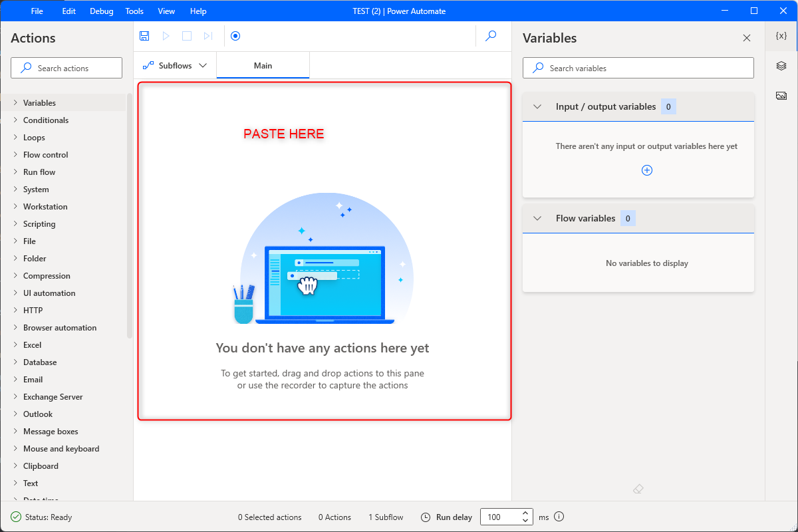The height and width of the screenshot is (532, 798).
Task: Click the '0 Actions' status text
Action: (x=334, y=517)
